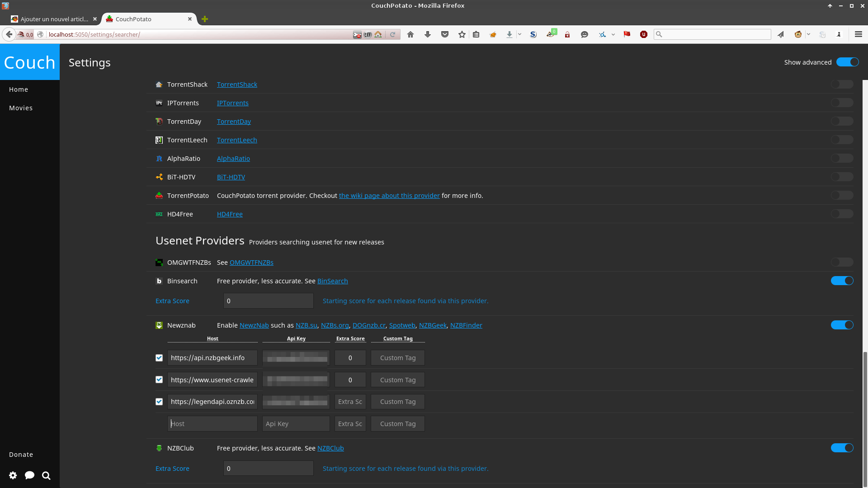
Task: Uncheck the legendapi.oznzb host checkbox
Action: pyautogui.click(x=159, y=402)
